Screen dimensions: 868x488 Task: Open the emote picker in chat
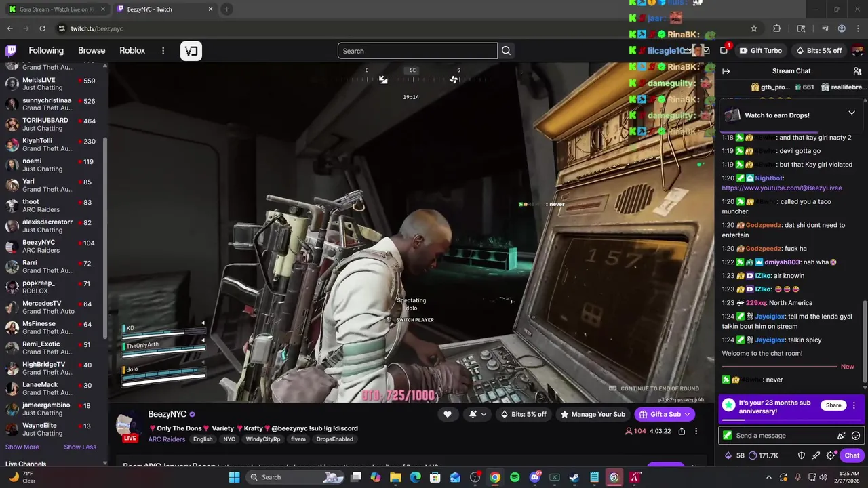click(x=856, y=436)
